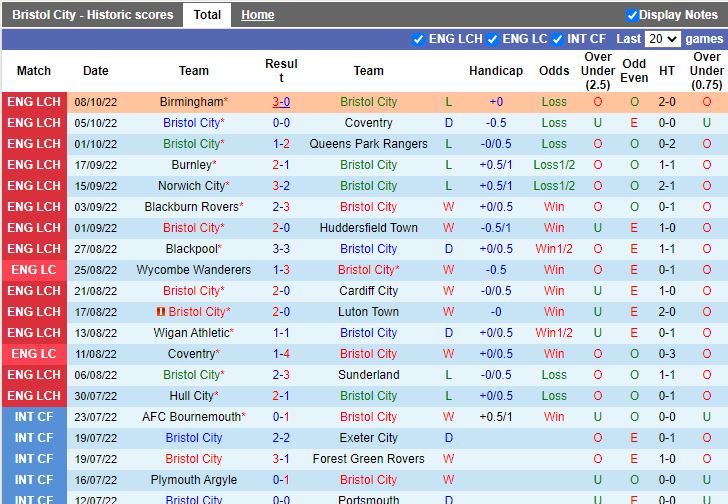The image size is (728, 504).
Task: Click ENG LC label on 11/08/22 row
Action: [34, 354]
